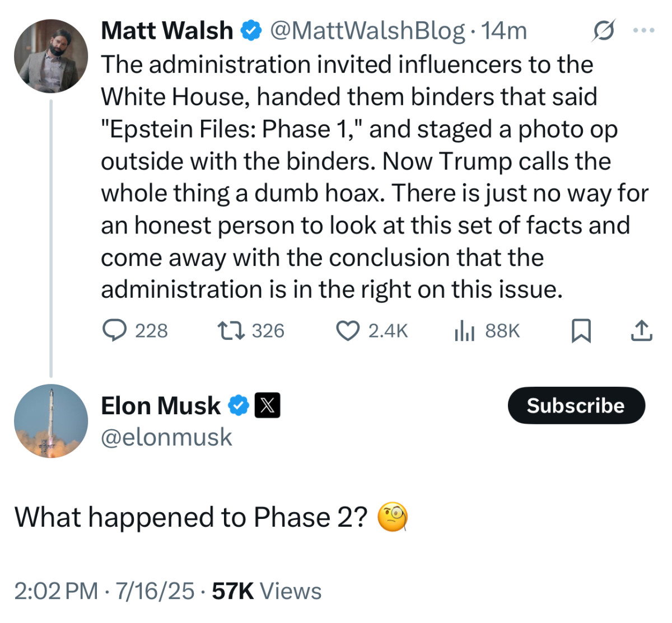
Task: Open the more options menu on the tweet
Action: [645, 31]
